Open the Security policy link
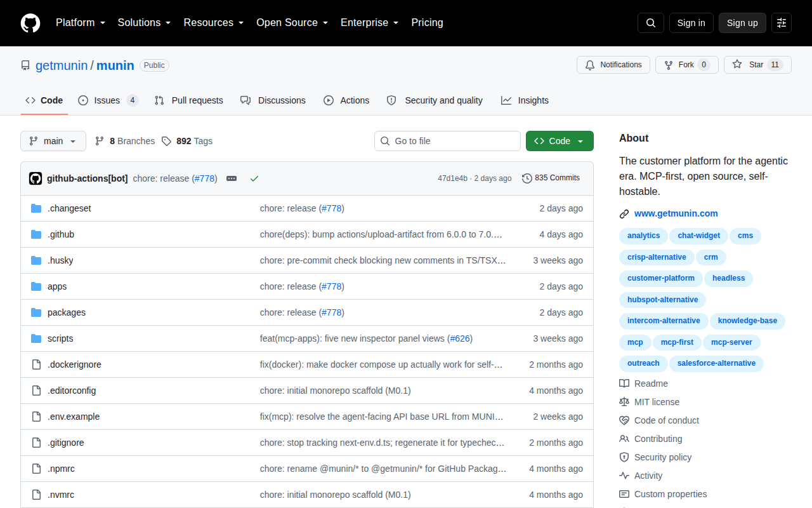Viewport: 812px width, 508px height. pyautogui.click(x=663, y=457)
